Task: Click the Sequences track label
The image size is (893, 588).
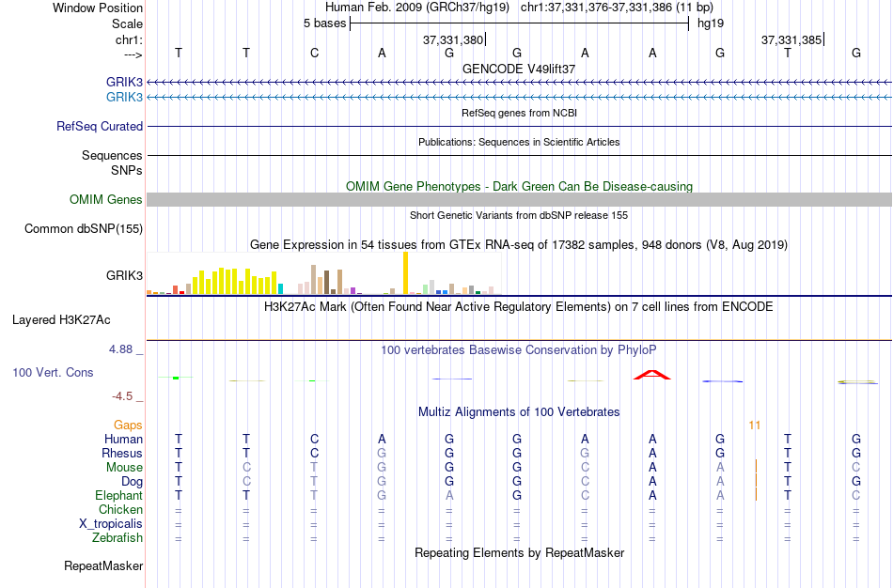Action: (x=112, y=155)
